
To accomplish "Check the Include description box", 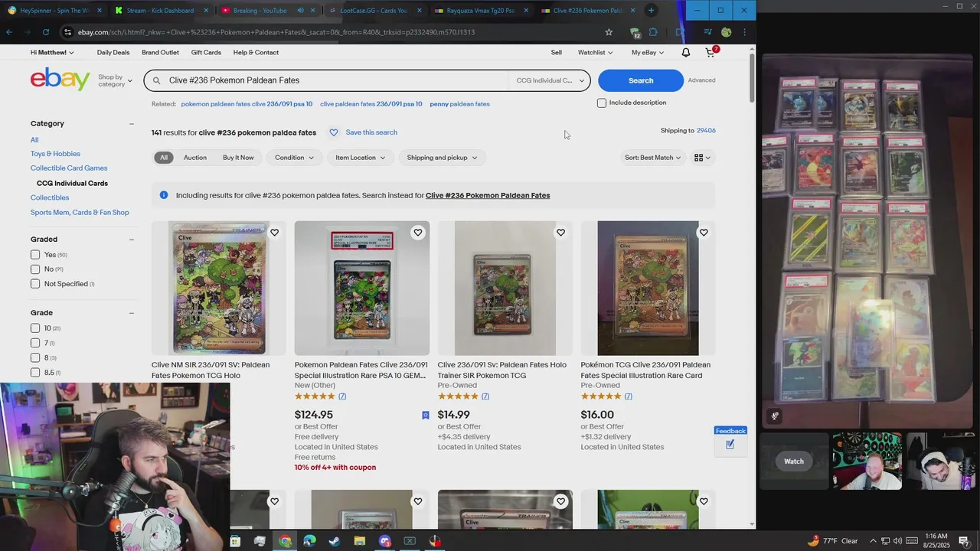I will (x=602, y=103).
